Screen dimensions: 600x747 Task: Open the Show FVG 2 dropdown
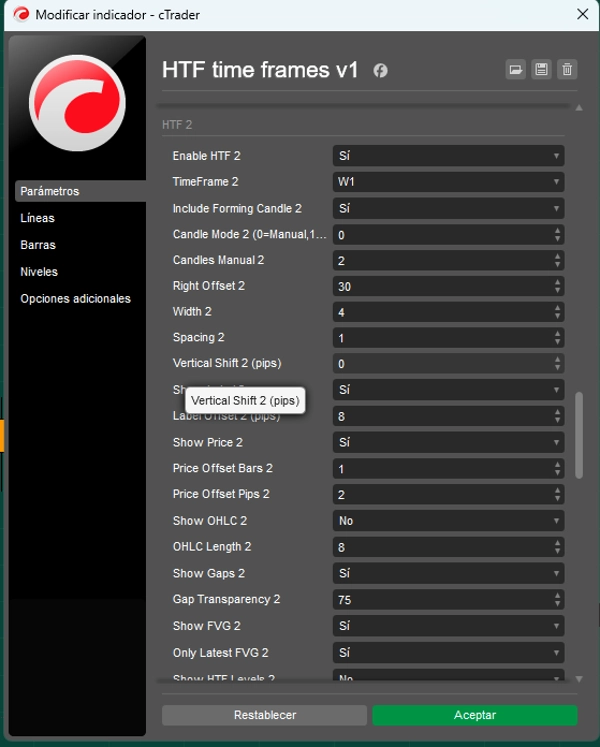(448, 626)
